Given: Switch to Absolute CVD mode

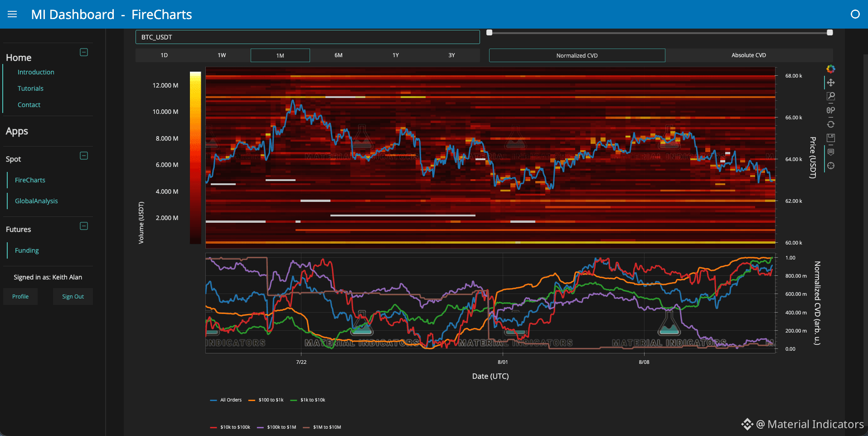Looking at the screenshot, I should pyautogui.click(x=749, y=55).
